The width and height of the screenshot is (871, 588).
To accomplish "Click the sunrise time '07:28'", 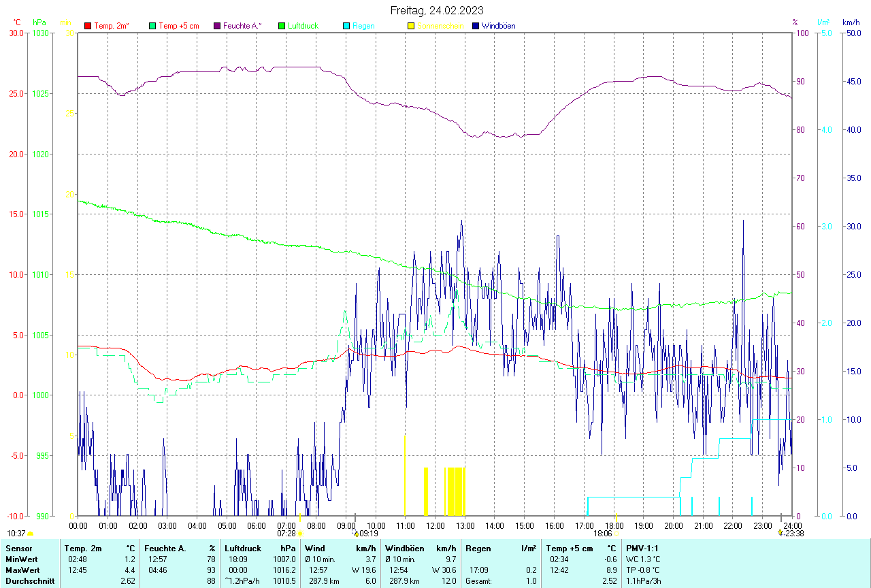I will 286,534.
